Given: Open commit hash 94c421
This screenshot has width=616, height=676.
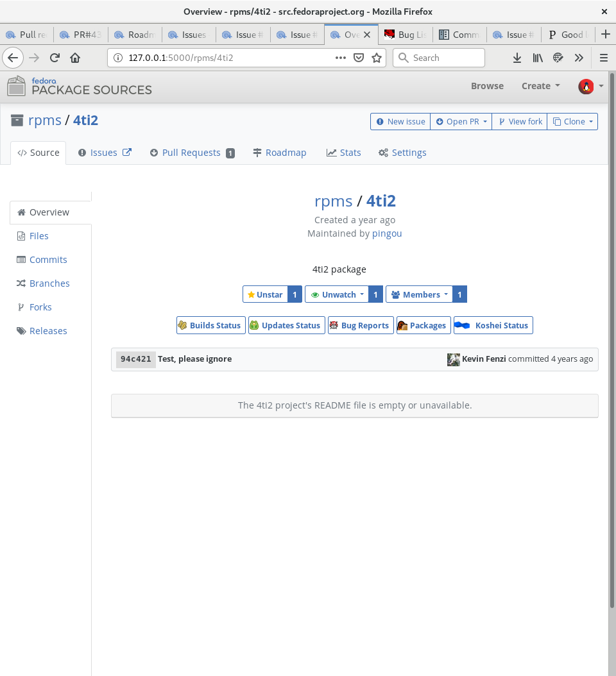Looking at the screenshot, I should 136,359.
